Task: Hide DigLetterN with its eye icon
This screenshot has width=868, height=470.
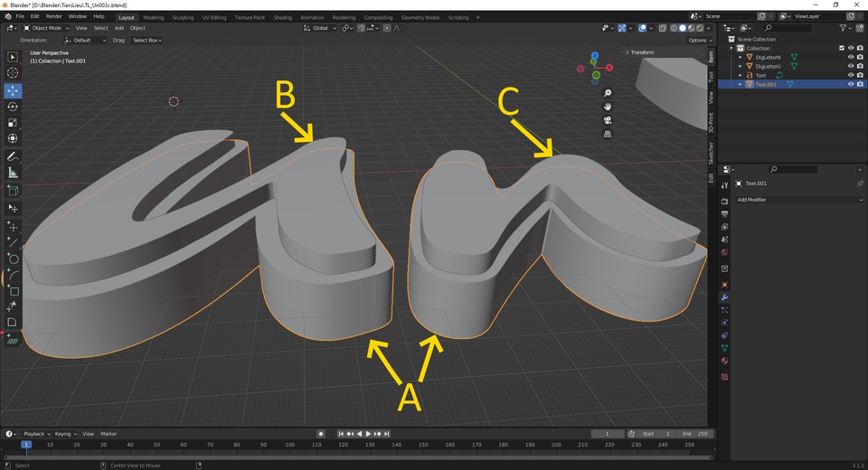Action: point(851,57)
